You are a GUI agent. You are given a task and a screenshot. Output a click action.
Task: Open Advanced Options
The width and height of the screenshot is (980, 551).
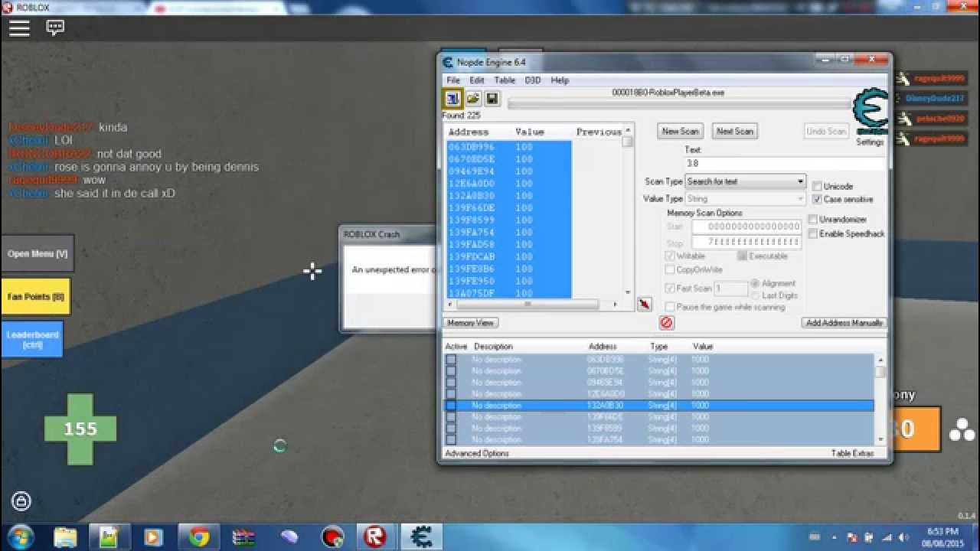point(477,454)
